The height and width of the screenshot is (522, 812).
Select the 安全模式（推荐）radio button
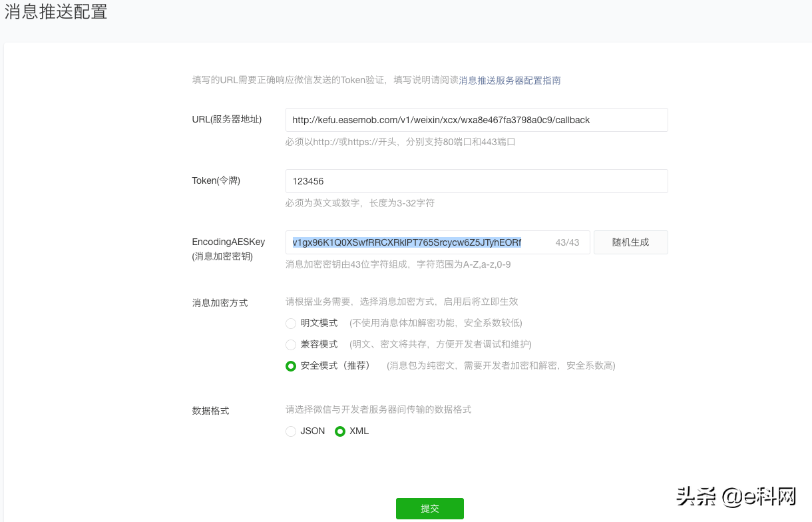(291, 366)
